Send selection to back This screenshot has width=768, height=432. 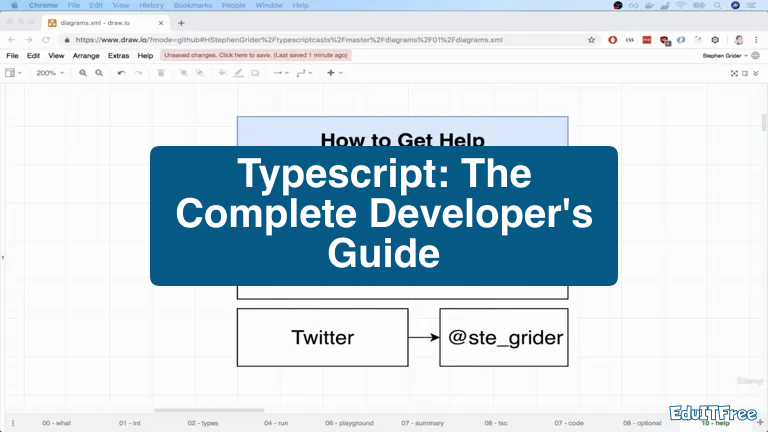pos(200,73)
